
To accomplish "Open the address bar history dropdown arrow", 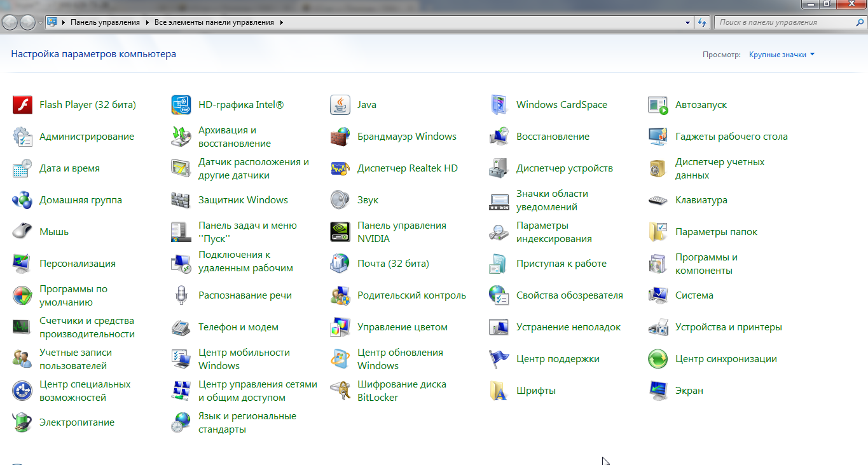I will [688, 22].
